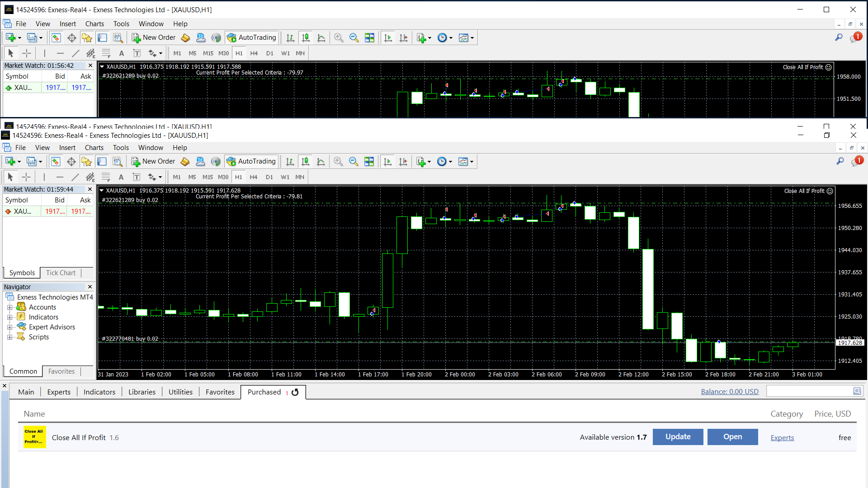The image size is (868, 488).
Task: Click Tile Windows icon in lower toolbar
Action: (369, 161)
